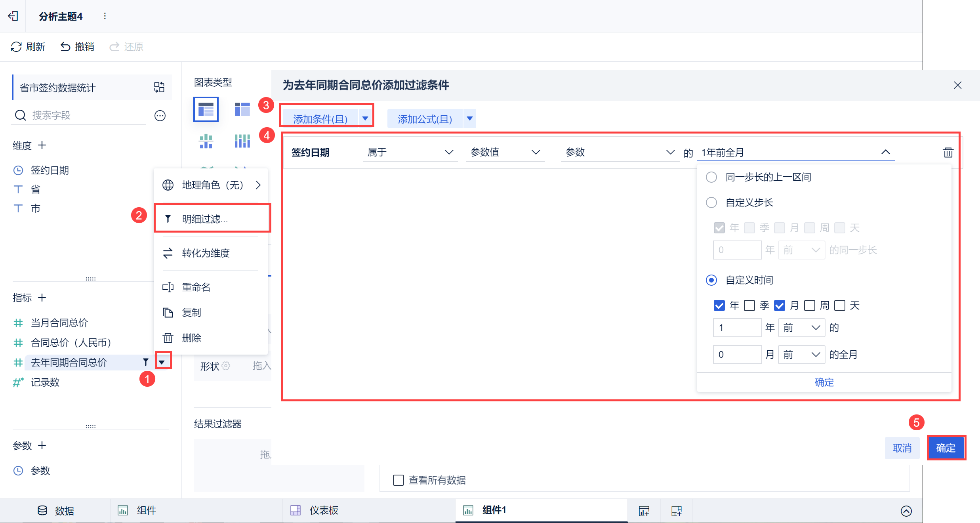Click the collapse arrow icon at bottom right
This screenshot has height=523, width=980.
tap(906, 511)
